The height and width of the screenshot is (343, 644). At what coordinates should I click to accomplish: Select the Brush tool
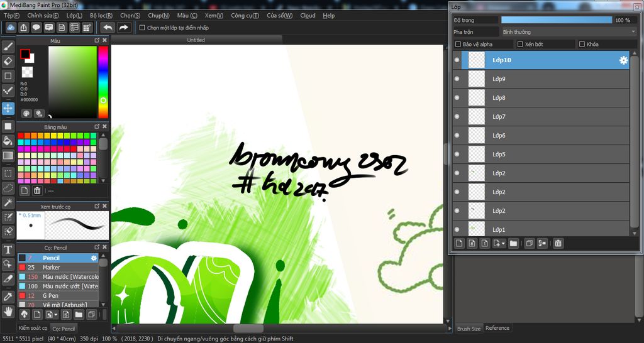click(8, 46)
